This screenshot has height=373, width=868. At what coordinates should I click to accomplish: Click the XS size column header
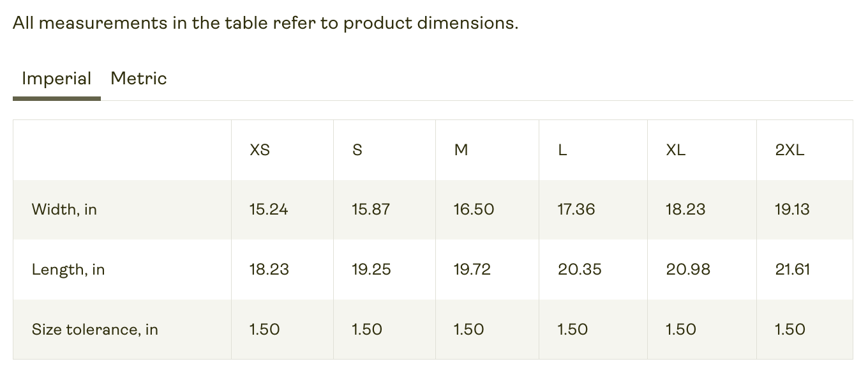point(260,150)
